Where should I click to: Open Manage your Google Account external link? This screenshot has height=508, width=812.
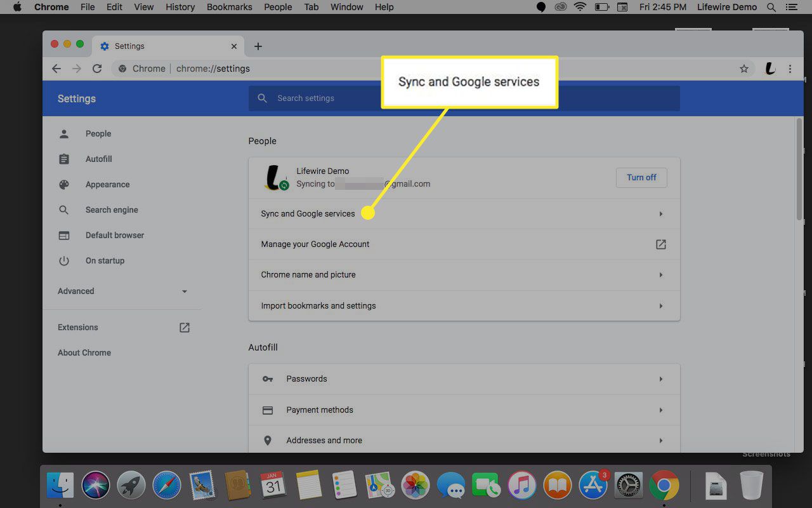pyautogui.click(x=660, y=244)
